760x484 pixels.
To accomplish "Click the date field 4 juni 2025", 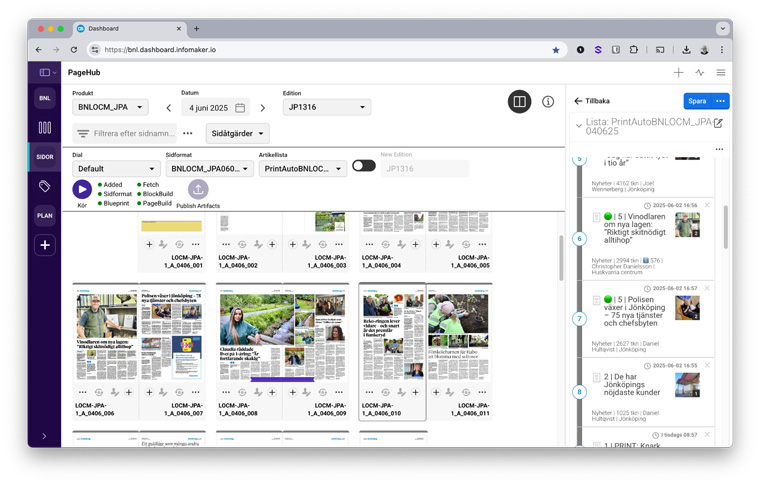I will pyautogui.click(x=208, y=108).
